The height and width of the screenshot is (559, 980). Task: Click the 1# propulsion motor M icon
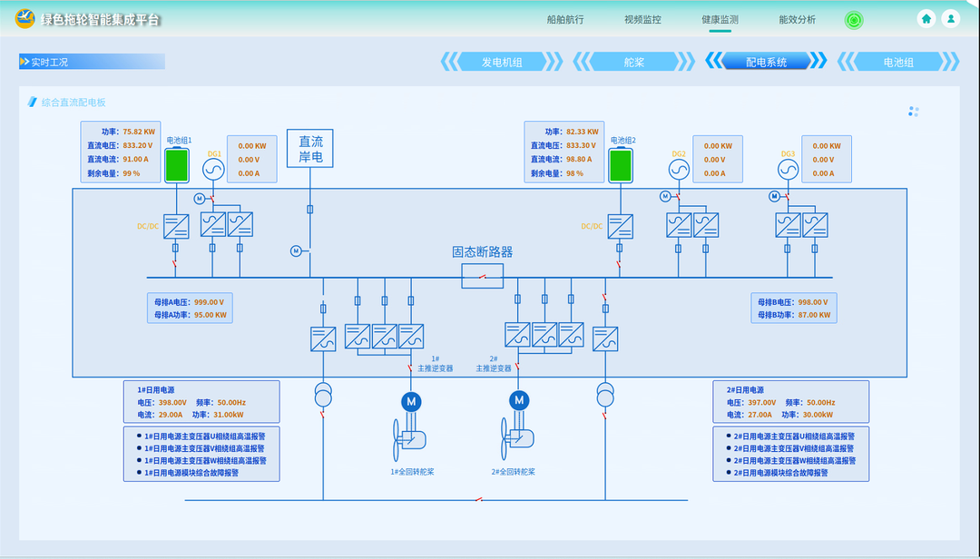411,400
